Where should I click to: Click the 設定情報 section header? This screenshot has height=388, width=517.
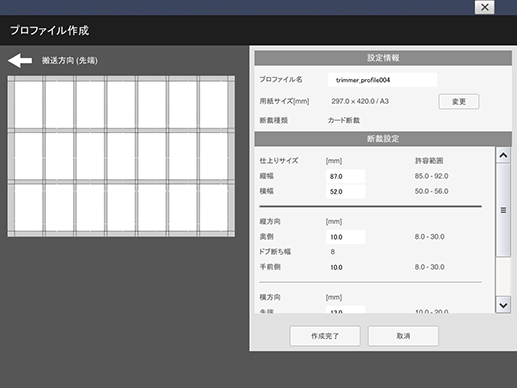[383, 58]
